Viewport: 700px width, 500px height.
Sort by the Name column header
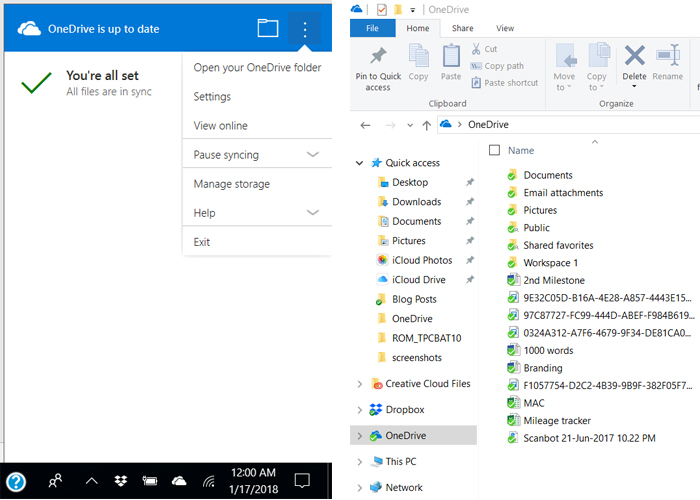pyautogui.click(x=521, y=150)
